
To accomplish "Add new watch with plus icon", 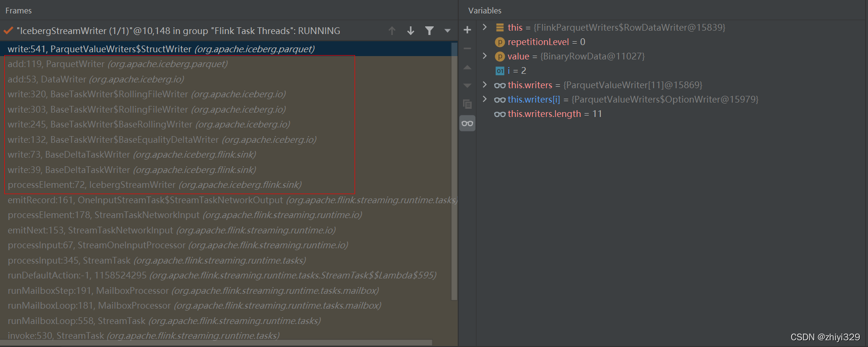I will (x=467, y=30).
